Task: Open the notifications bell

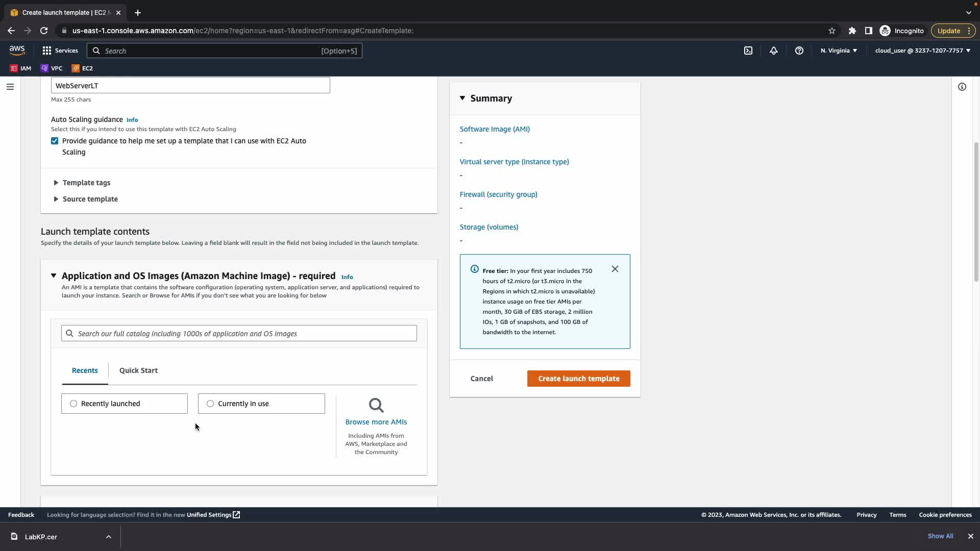Action: pyautogui.click(x=773, y=51)
